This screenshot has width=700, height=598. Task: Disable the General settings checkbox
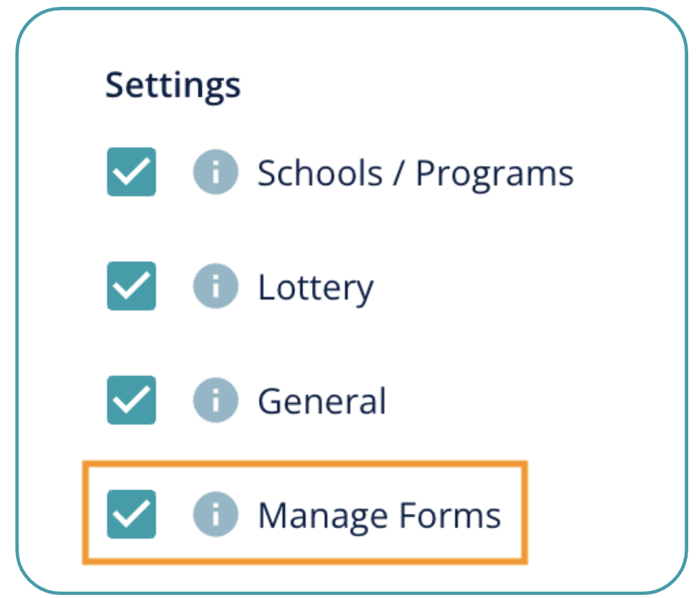pos(131,400)
